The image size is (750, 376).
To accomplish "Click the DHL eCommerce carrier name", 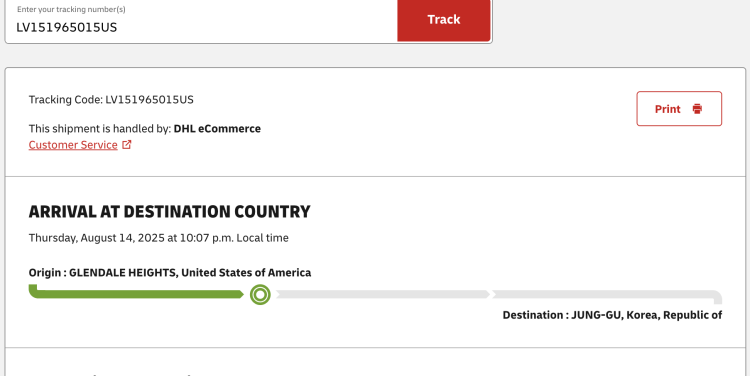I will (x=217, y=129).
